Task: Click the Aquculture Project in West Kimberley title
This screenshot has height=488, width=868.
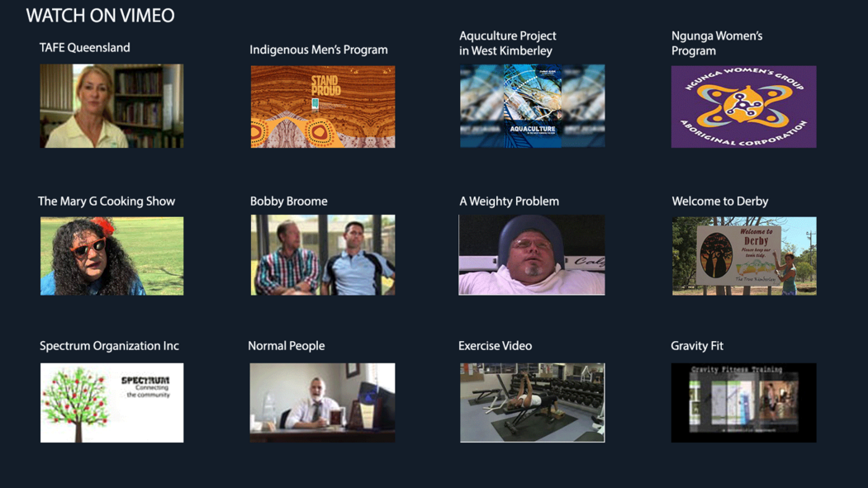Action: [x=508, y=43]
